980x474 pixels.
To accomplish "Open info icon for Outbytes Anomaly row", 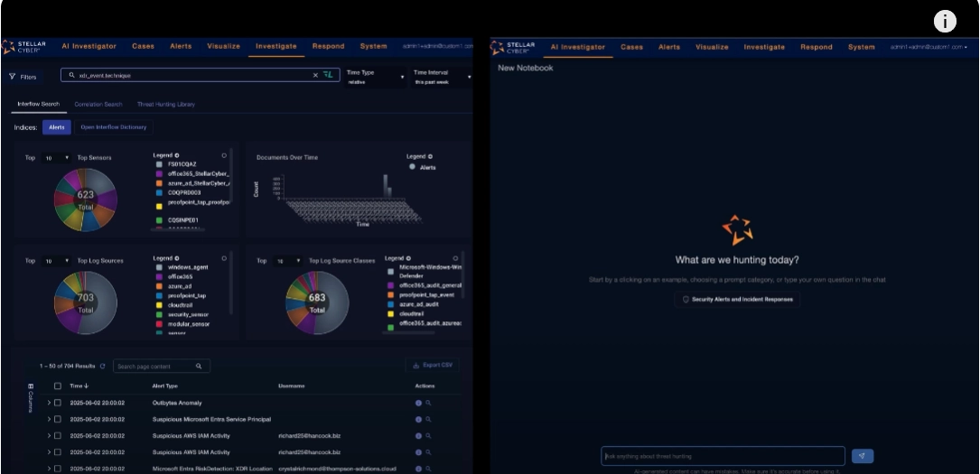I will (418, 403).
